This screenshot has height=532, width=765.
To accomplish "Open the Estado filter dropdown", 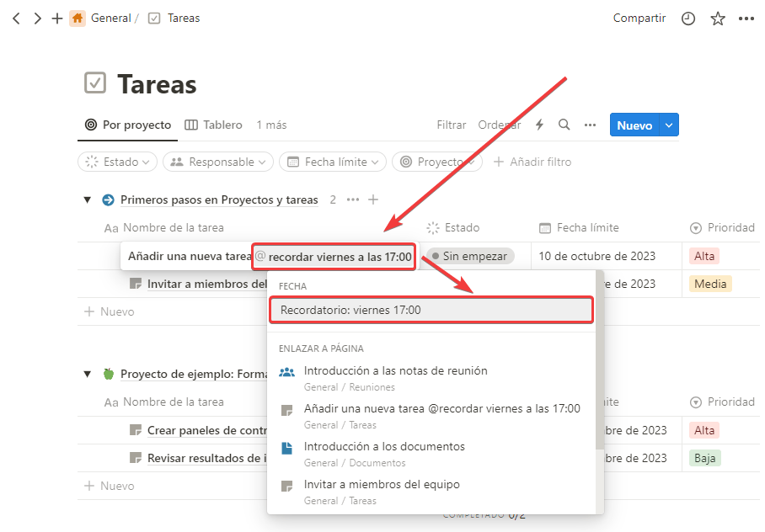I will point(117,162).
